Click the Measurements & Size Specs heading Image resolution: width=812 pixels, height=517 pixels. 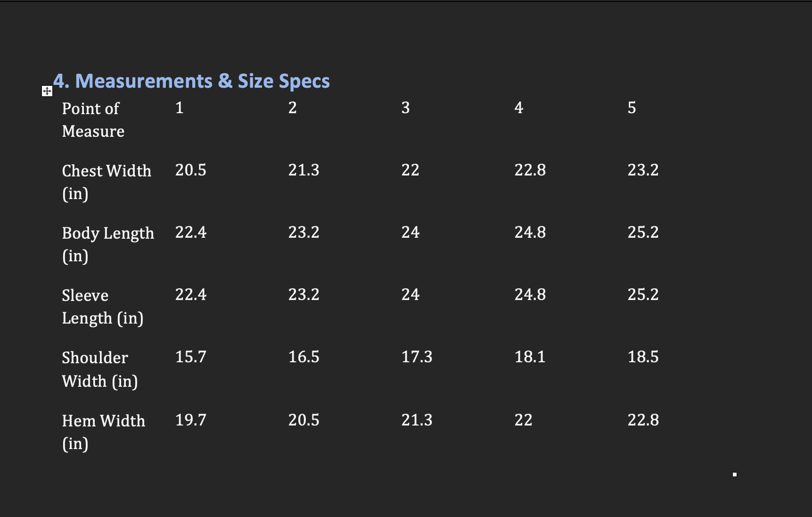point(191,81)
